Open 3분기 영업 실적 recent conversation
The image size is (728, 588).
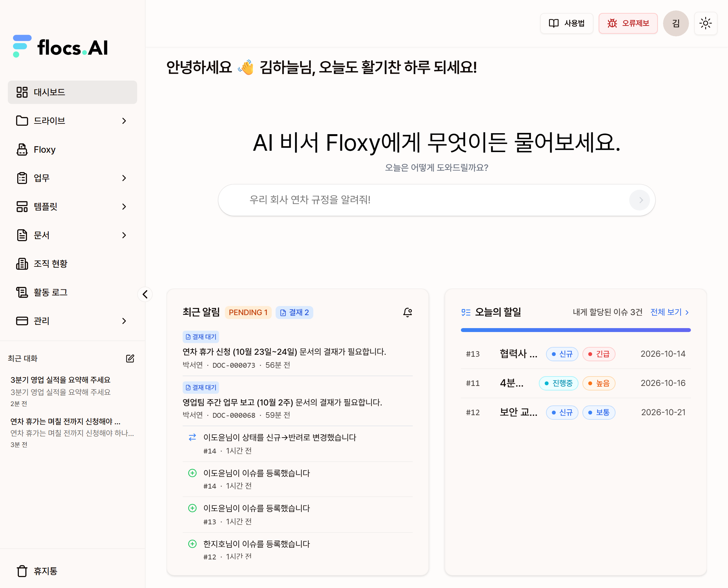(x=72, y=391)
